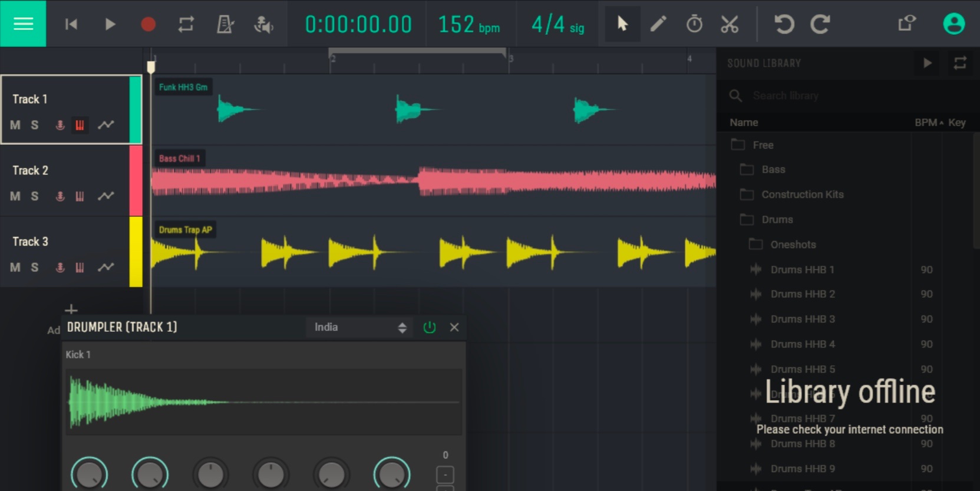Undo the last action
The height and width of the screenshot is (491, 980).
[784, 24]
